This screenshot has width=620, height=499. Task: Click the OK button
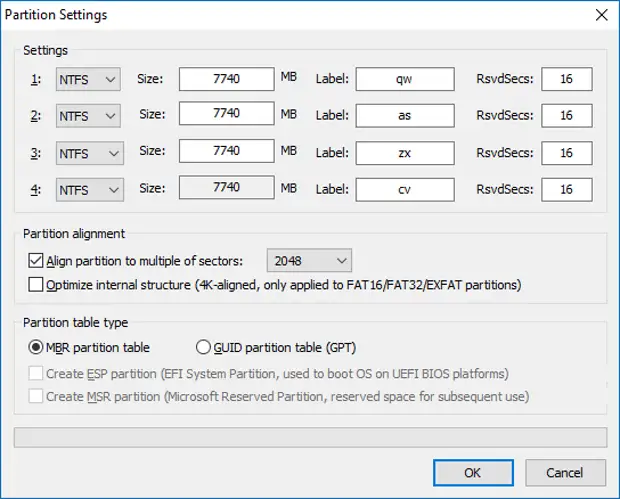pyautogui.click(x=472, y=472)
